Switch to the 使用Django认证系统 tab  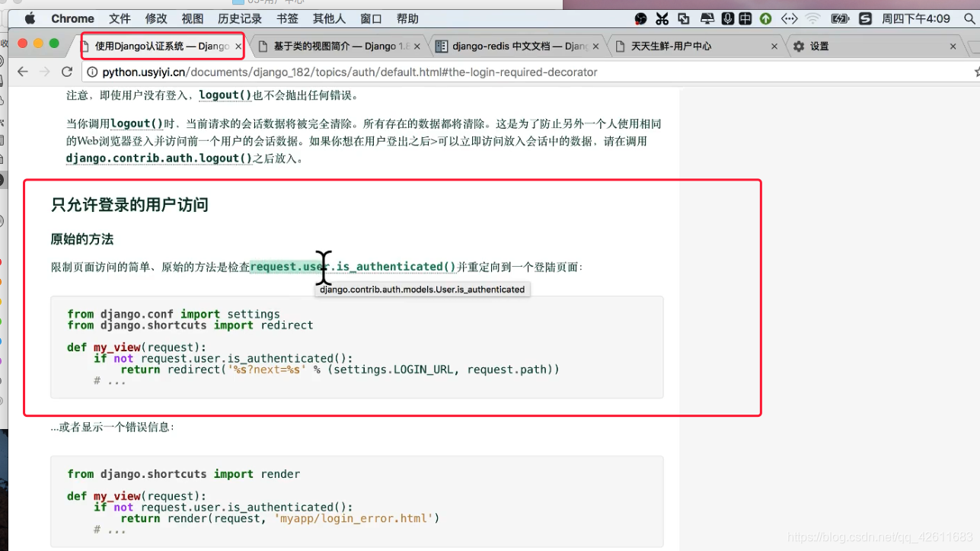pos(156,46)
